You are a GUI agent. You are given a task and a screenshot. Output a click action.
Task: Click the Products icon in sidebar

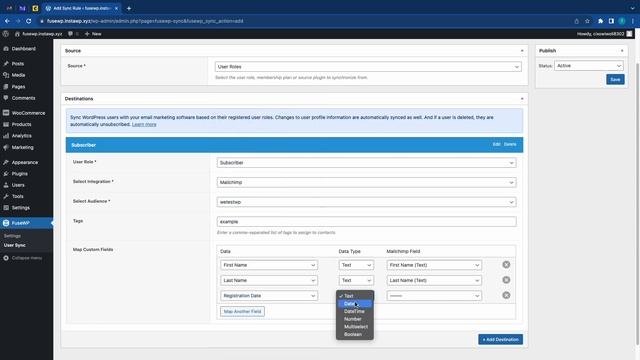click(x=6, y=124)
